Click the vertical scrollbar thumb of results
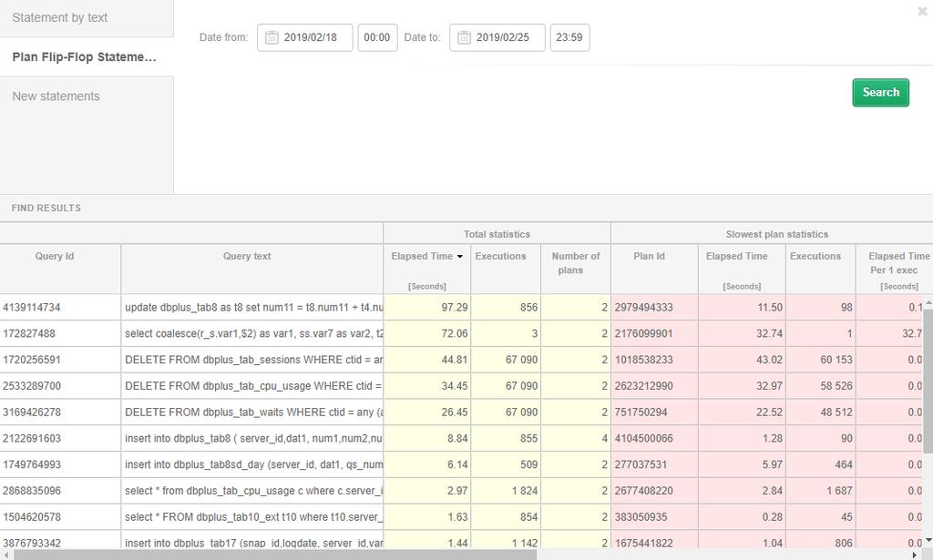This screenshot has width=933, height=560. [x=928, y=381]
